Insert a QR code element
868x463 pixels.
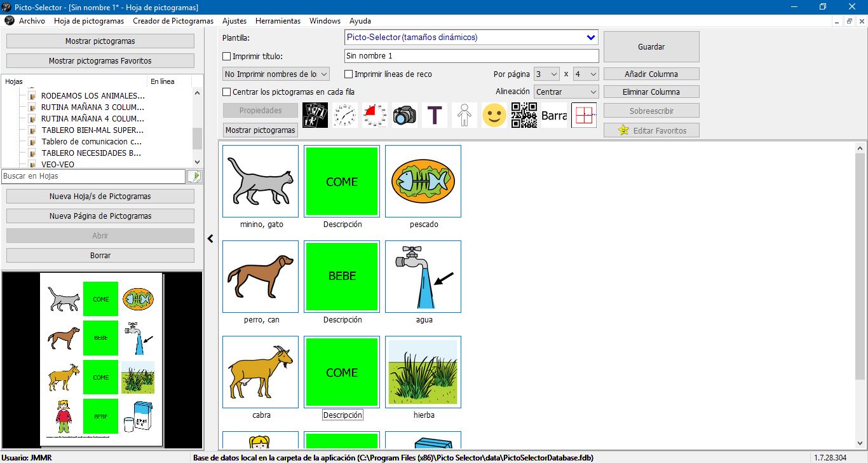click(x=524, y=115)
